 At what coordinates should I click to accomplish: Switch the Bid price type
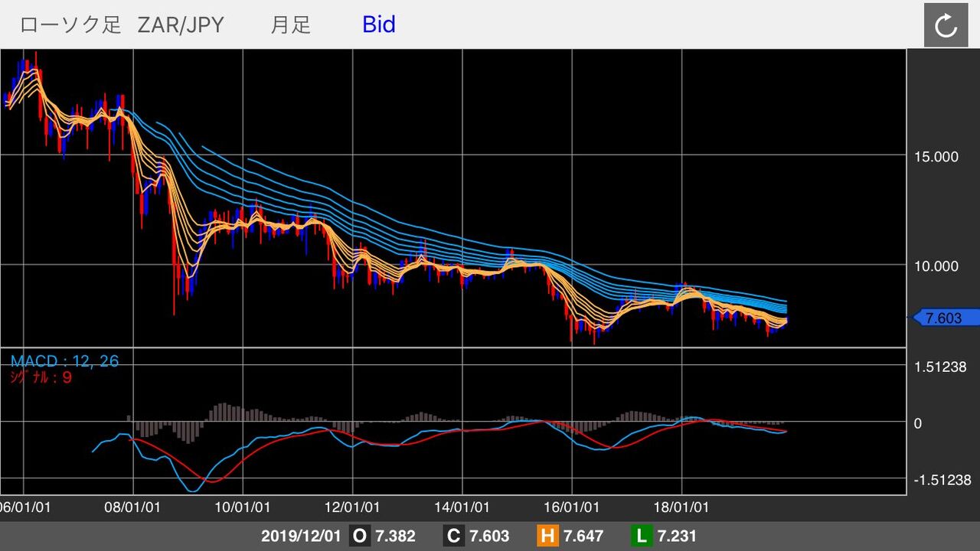tap(379, 24)
